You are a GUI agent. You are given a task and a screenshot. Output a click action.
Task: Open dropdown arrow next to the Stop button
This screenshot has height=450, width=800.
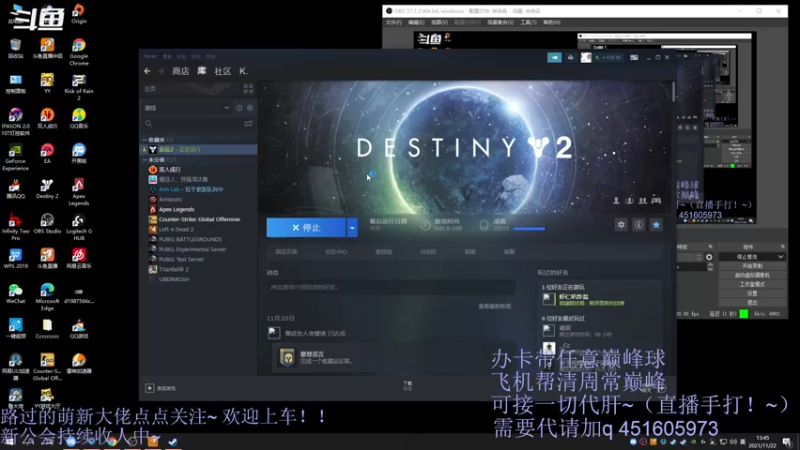click(352, 228)
